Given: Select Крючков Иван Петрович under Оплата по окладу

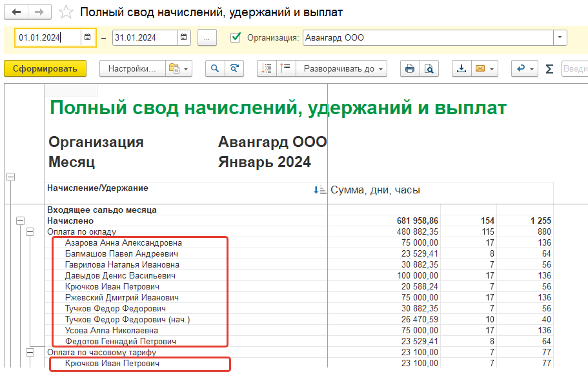Looking at the screenshot, I should click(112, 287).
